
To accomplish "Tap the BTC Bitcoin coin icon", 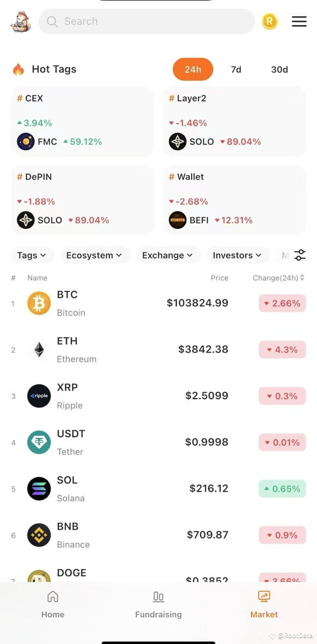I will click(38, 303).
